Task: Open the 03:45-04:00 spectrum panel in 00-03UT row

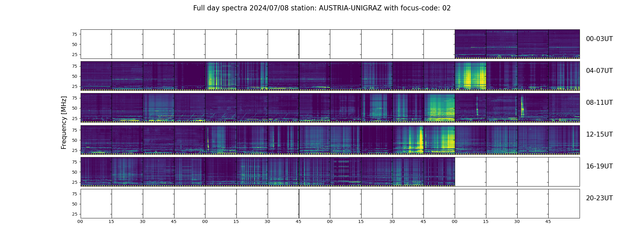Action: pyautogui.click(x=564, y=44)
